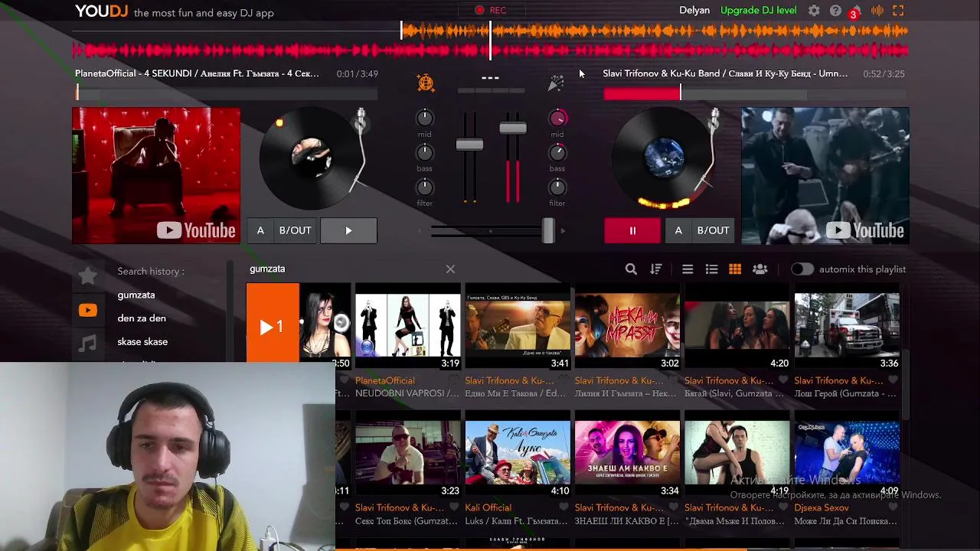
Task: Open the settings gear icon
Action: tap(814, 11)
